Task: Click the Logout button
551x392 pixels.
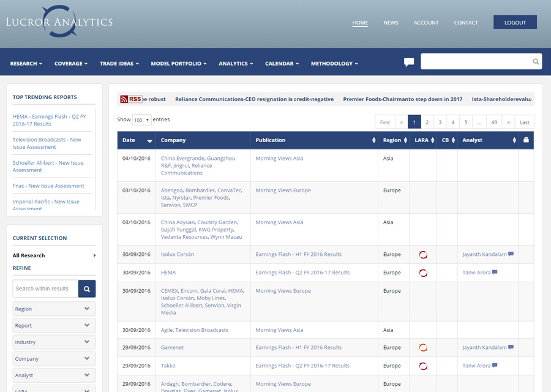Action: (x=515, y=22)
